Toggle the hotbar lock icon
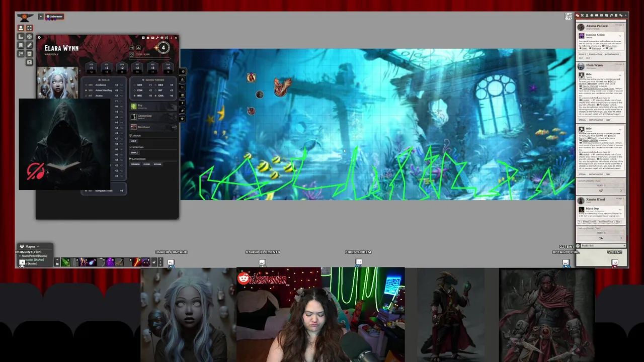Viewport: 644px width, 362px height. tap(153, 262)
